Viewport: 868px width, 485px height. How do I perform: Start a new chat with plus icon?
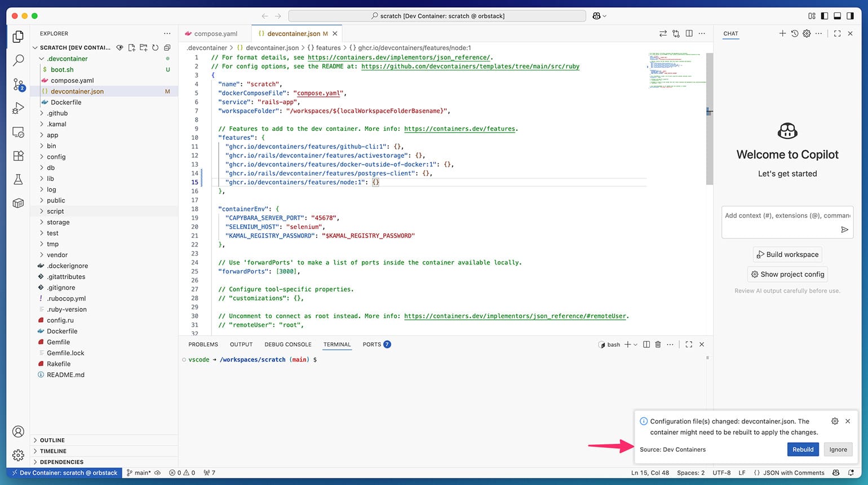click(782, 34)
